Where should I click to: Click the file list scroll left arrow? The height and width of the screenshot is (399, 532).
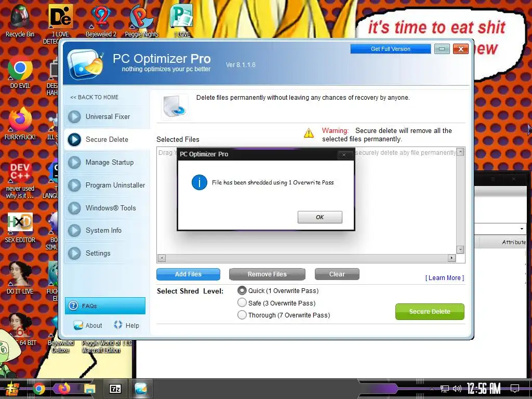click(162, 258)
